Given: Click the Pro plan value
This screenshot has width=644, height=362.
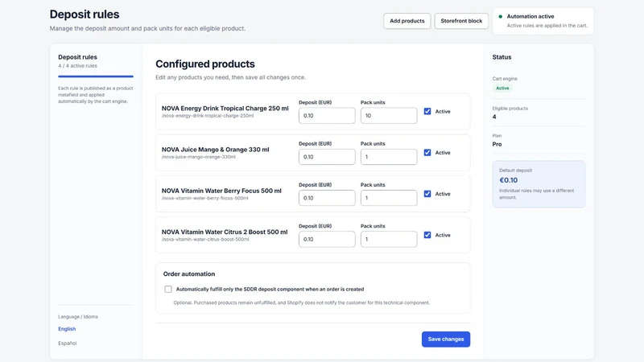Looking at the screenshot, I should pos(497,144).
